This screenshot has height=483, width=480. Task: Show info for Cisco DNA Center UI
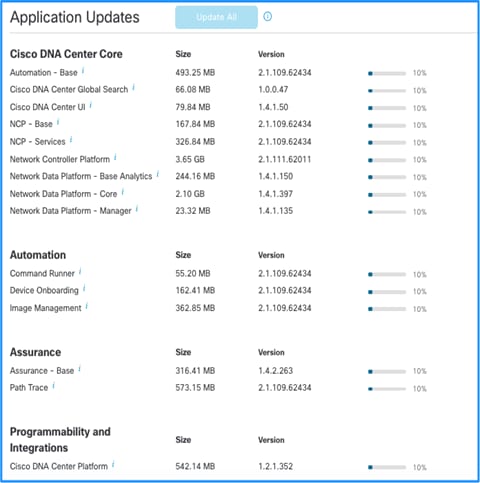91,105
